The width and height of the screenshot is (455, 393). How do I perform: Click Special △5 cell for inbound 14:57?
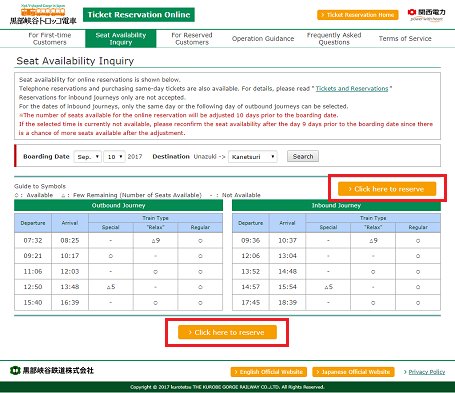[x=328, y=287]
